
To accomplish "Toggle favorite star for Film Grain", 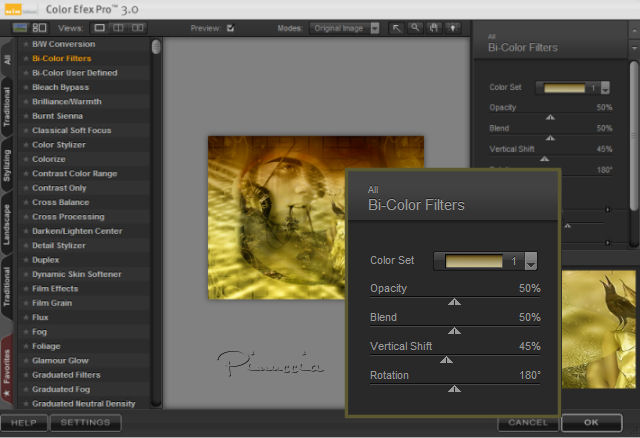I will pos(26,303).
